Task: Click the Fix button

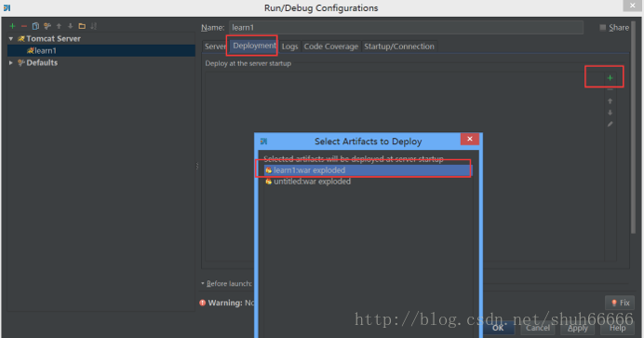Action: pyautogui.click(x=620, y=303)
